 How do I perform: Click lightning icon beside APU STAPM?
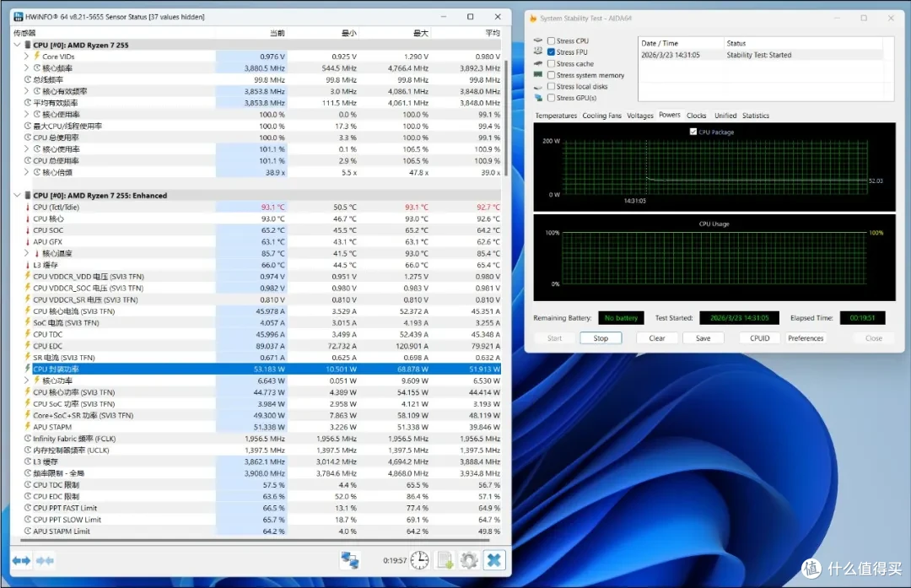(27, 427)
